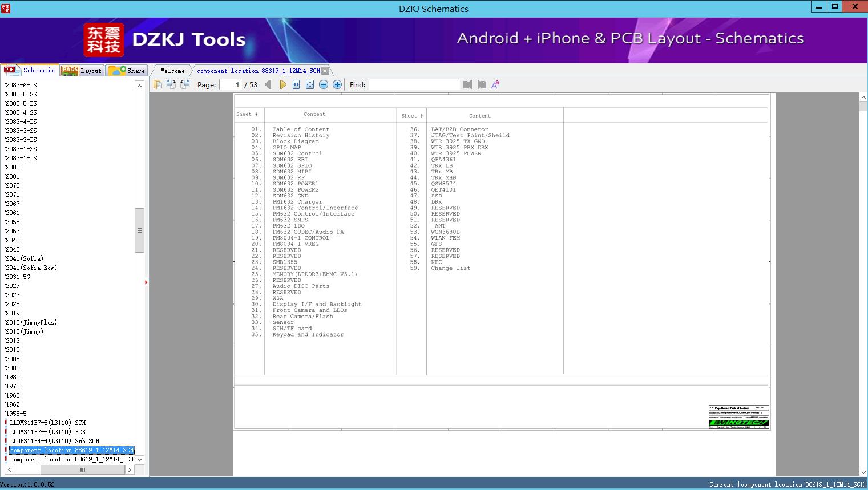Screen dimensions: 868x490
Task: Click the "MEMORY(LPDDR3+EMMC V5.1)" content line
Action: point(315,274)
